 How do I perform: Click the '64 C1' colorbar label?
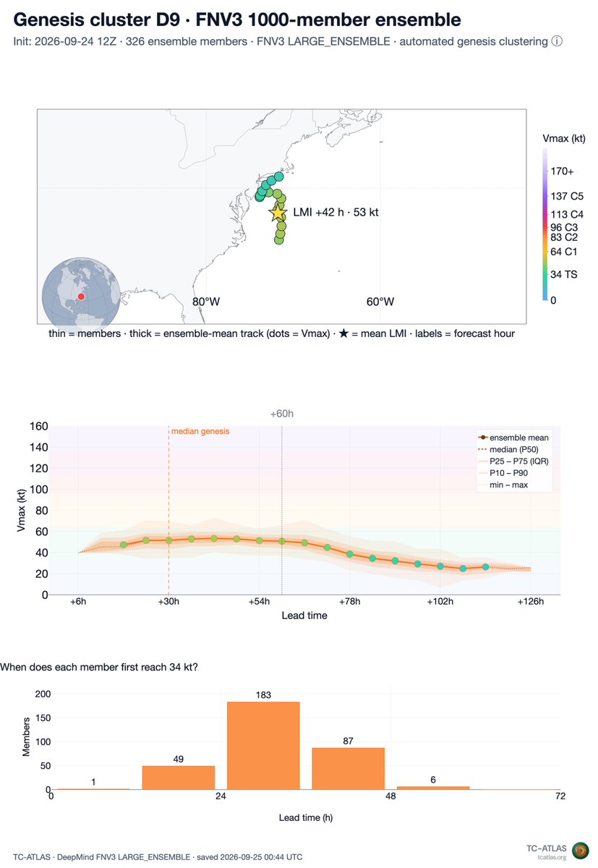[x=564, y=252]
